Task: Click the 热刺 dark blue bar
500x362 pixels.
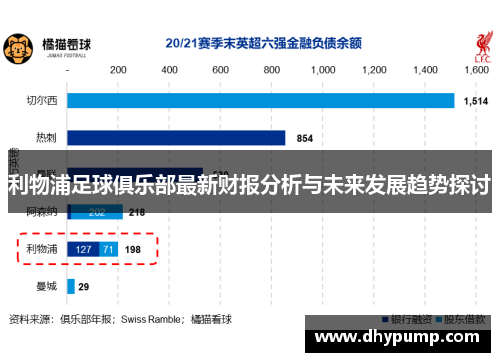Action: click(x=176, y=138)
